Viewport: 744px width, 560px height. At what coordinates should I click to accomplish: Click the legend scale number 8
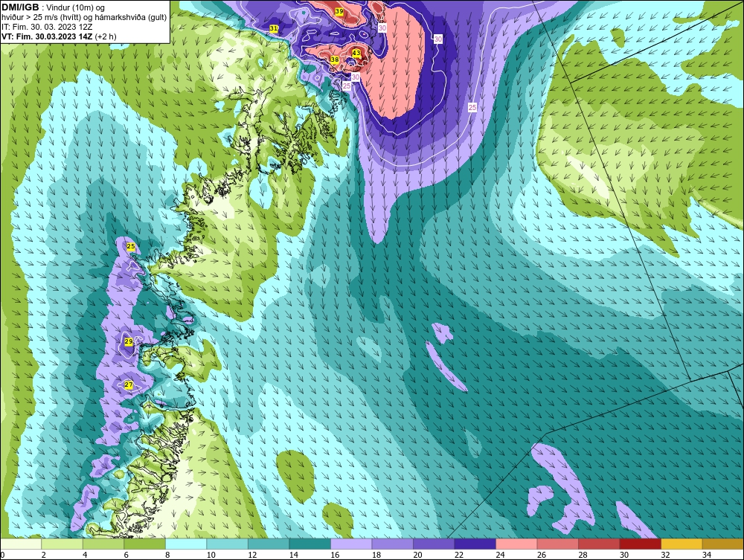(x=167, y=555)
